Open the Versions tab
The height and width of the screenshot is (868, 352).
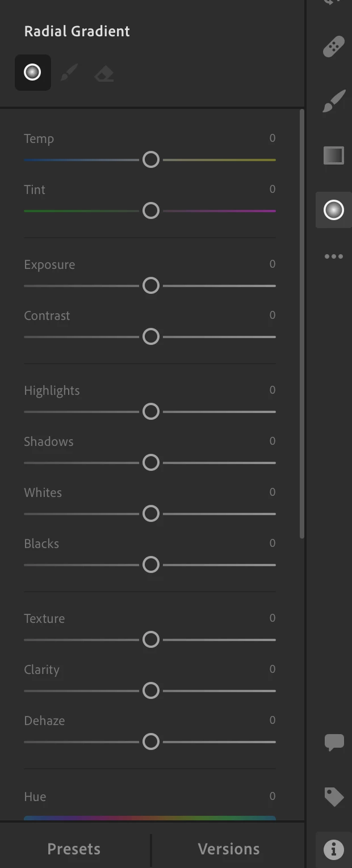click(229, 849)
